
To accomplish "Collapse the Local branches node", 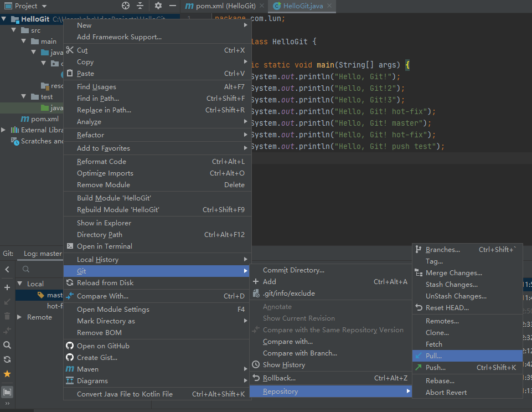I will point(20,284).
